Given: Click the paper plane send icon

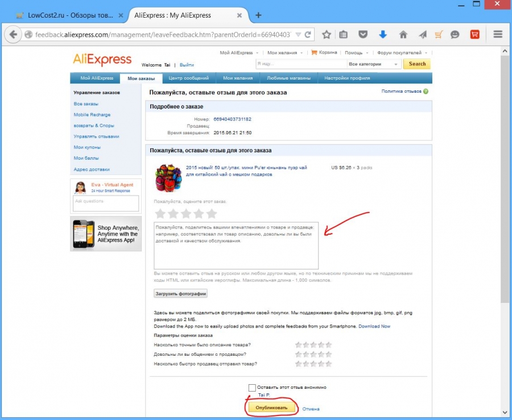Looking at the screenshot, I should [x=423, y=34].
